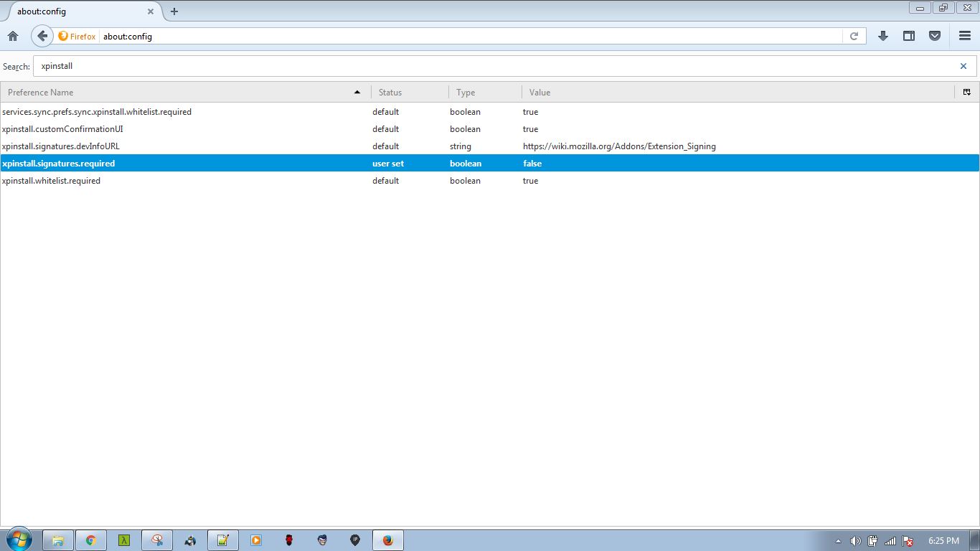Open the Downloads panel arrow icon
980x551 pixels.
(883, 36)
